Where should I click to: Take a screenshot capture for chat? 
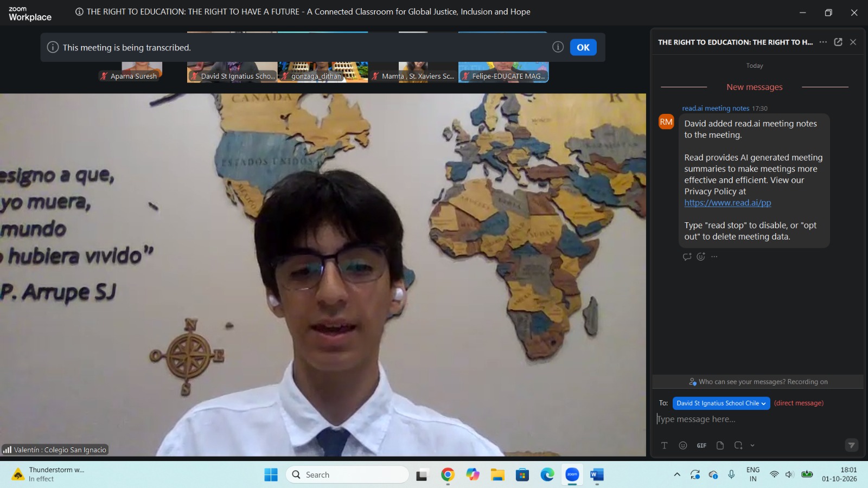738,445
